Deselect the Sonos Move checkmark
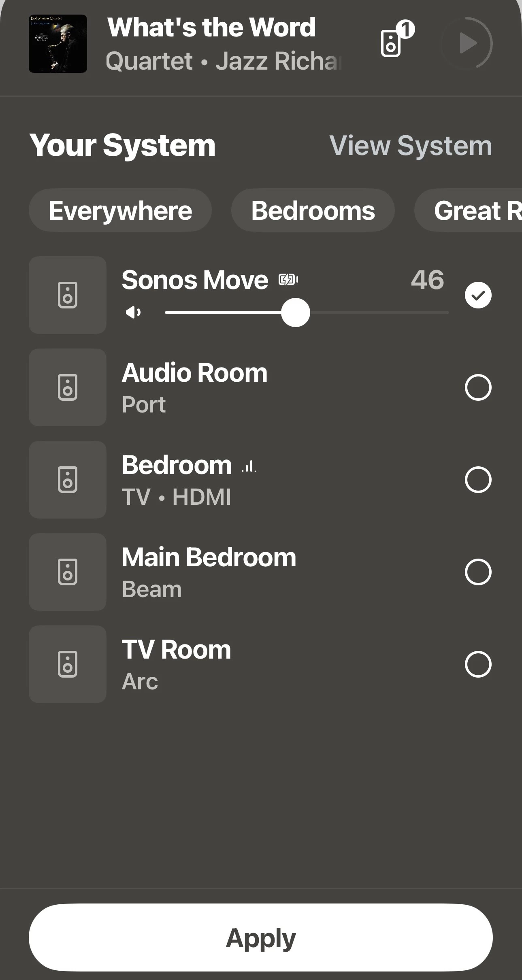This screenshot has width=522, height=980. pos(478,295)
